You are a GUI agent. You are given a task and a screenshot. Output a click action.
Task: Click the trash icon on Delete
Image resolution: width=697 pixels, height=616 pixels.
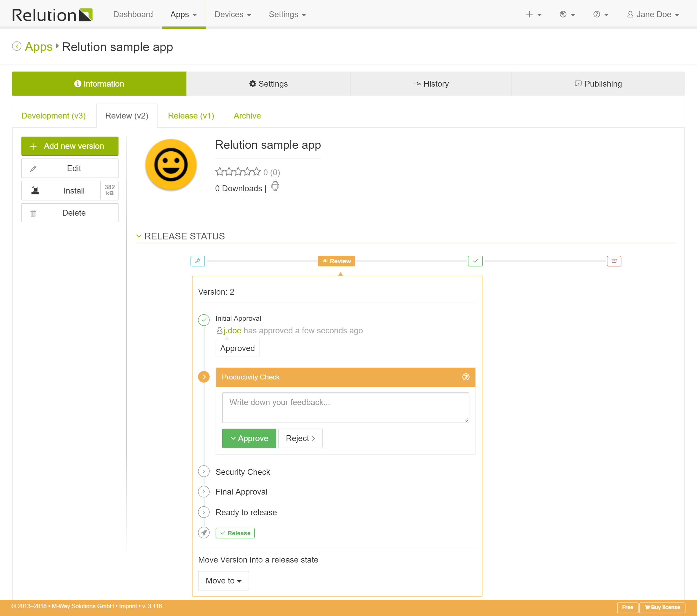(33, 213)
